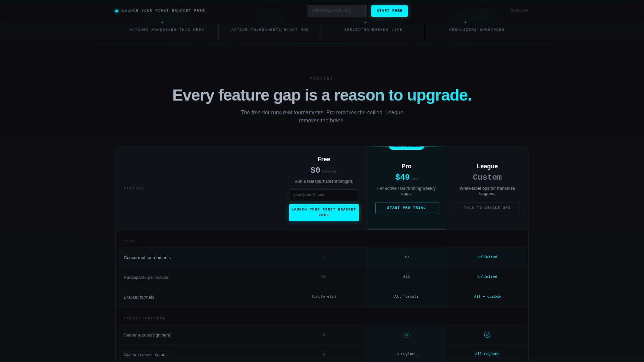Click the Free X mark for Server auto-assignment

(324, 335)
